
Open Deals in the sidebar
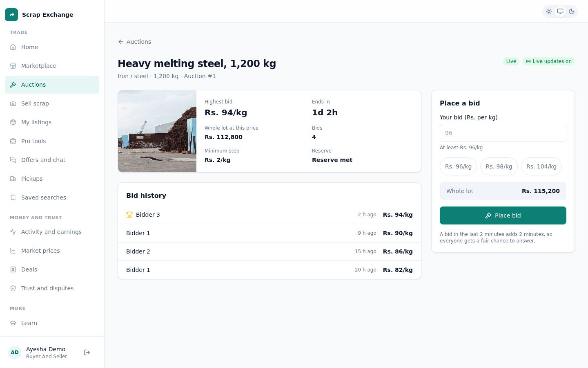52,269
